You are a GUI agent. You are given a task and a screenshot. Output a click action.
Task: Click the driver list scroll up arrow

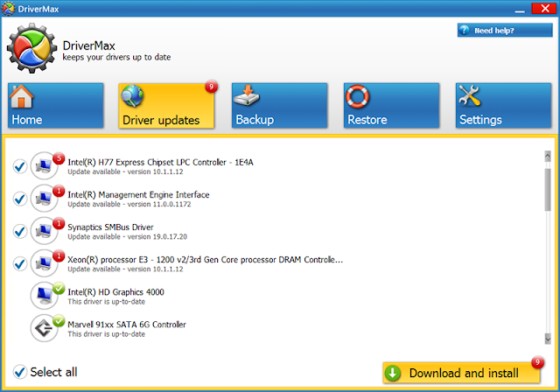[548, 156]
